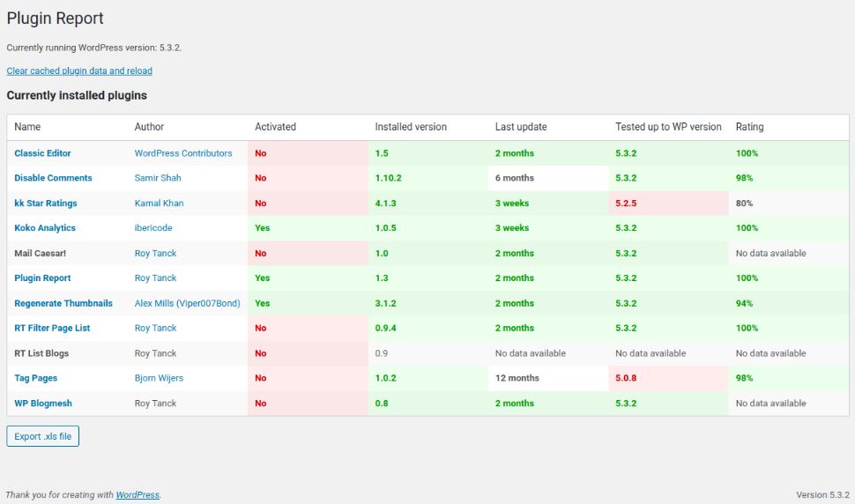The image size is (855, 504).
Task: Click the 'Tested up to WP version' header
Action: point(668,127)
